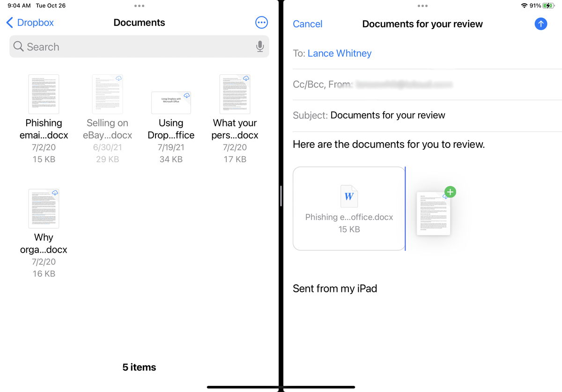Screen dimensions: 562x392
Task: Tap the dragged document preview with plus badge
Action: 433,213
